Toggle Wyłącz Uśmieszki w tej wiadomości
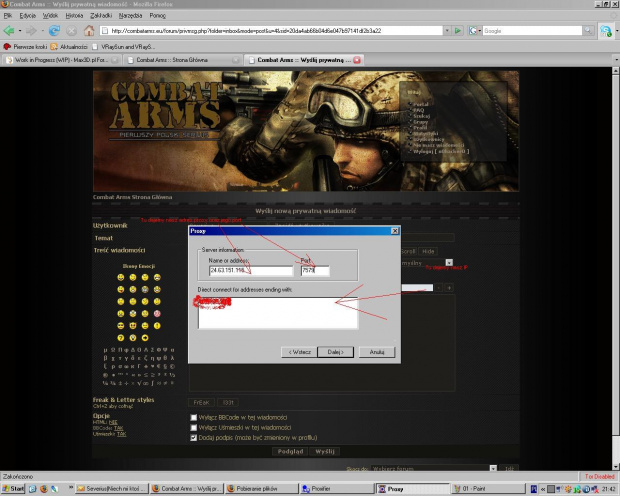620x496 pixels. coord(194,428)
